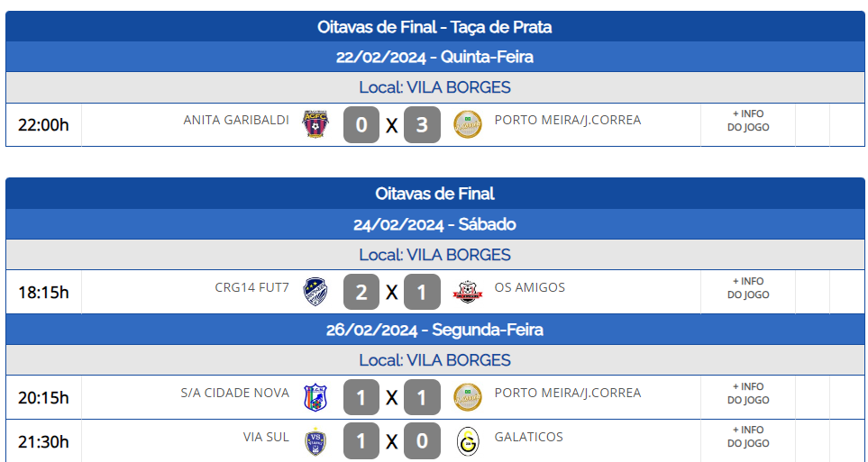Open +INFO DO JOGO for CRG14 FUT7 match
The width and height of the screenshot is (868, 462).
[748, 288]
